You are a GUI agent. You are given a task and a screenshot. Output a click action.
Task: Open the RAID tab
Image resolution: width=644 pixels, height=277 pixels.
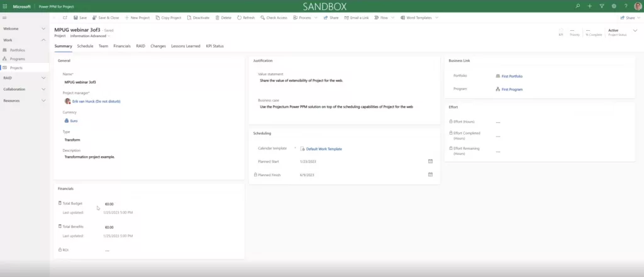(x=140, y=46)
